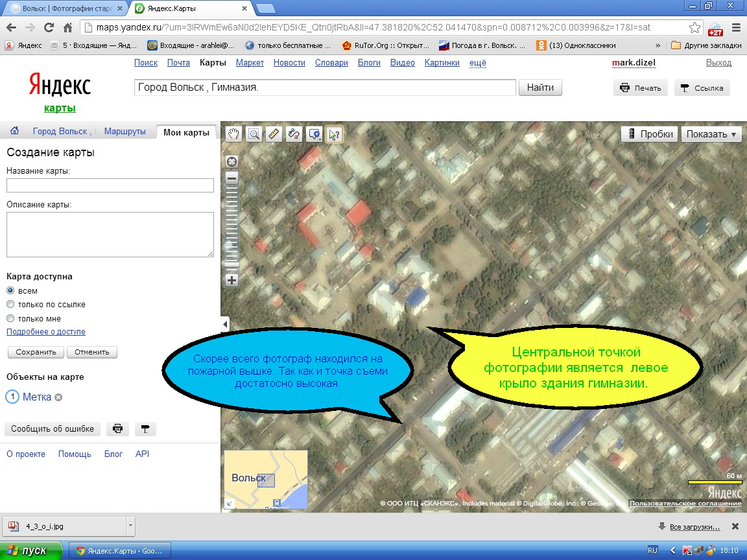This screenshot has height=560, width=747.
Task: Remove the Метка object with x icon
Action: pyautogui.click(x=58, y=397)
